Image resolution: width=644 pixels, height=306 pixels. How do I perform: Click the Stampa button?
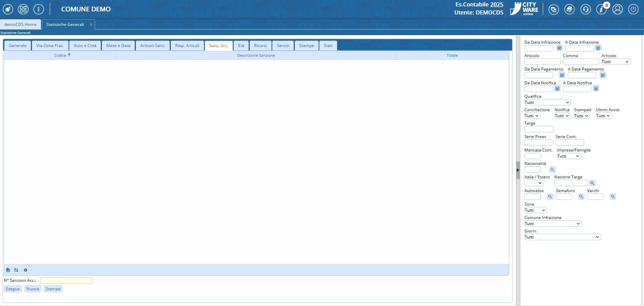pyautogui.click(x=53, y=289)
